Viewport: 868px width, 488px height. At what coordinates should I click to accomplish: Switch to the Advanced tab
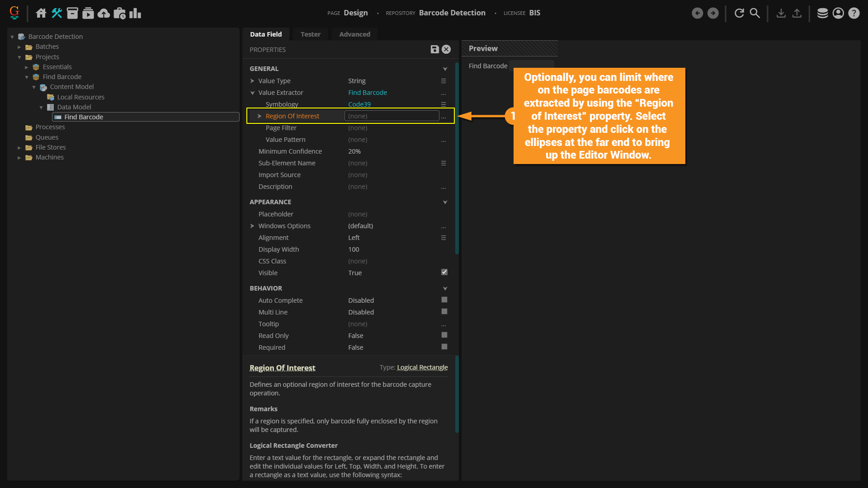point(354,34)
